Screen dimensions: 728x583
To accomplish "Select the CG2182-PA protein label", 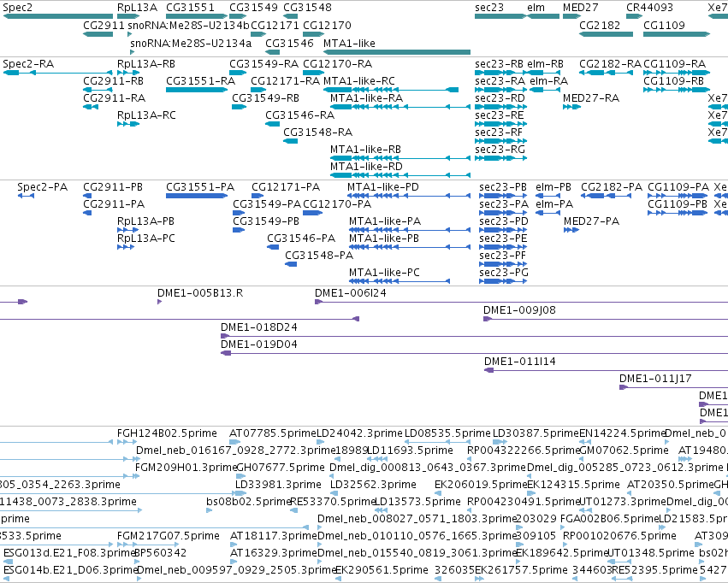I will click(612, 187).
